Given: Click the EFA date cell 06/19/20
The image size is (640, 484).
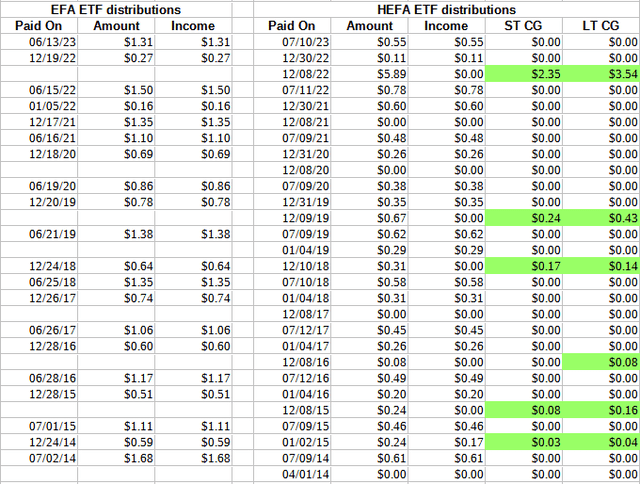Looking at the screenshot, I should [x=39, y=186].
